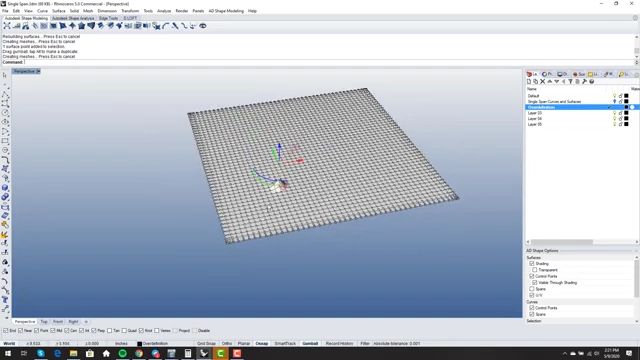Enable the Tan osnap checkbox
The width and height of the screenshot is (640, 360).
pyautogui.click(x=109, y=331)
